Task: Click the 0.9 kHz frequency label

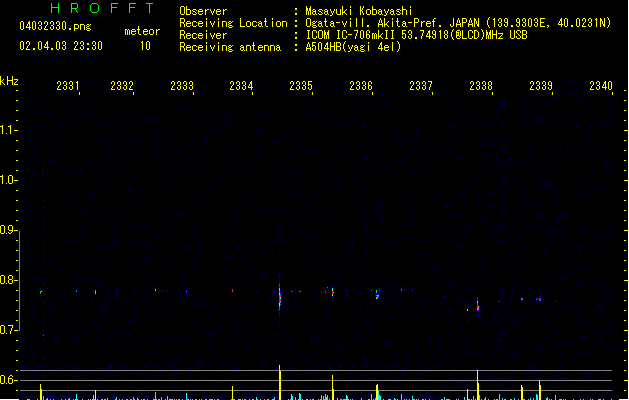Action: 7,229
